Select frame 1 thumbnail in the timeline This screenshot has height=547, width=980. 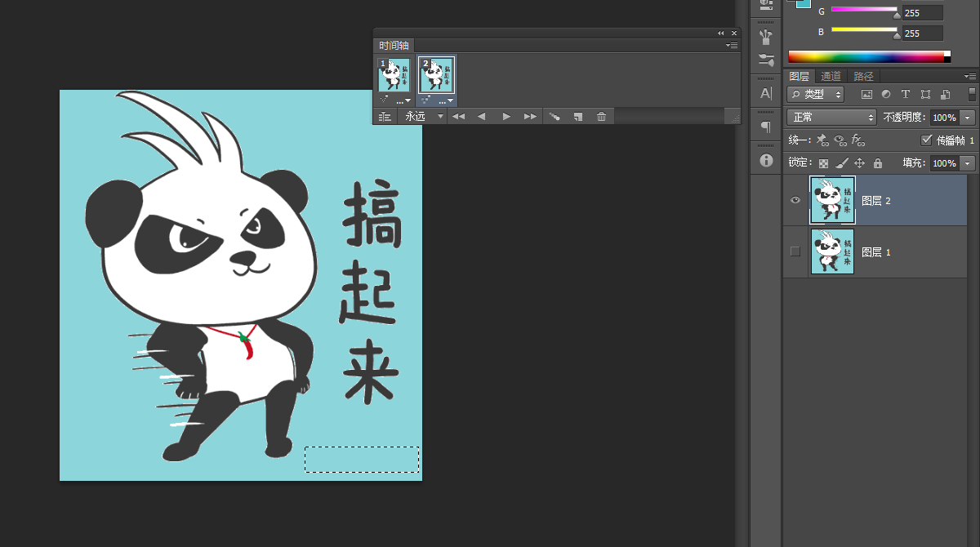393,75
